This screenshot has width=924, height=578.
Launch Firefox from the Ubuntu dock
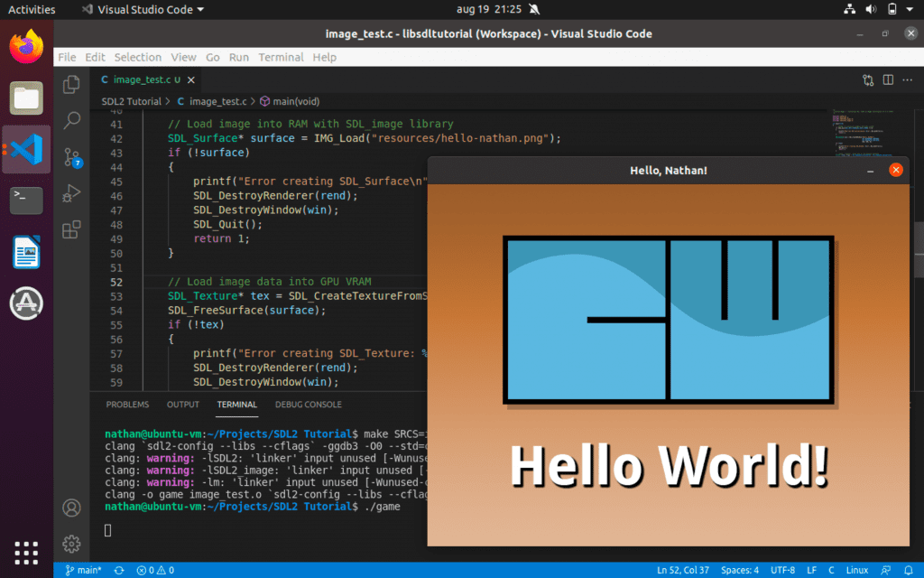point(26,47)
